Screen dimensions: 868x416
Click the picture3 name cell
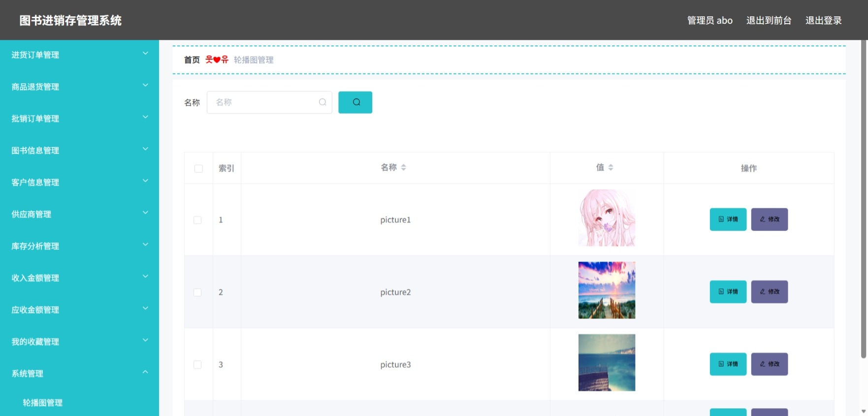(x=395, y=365)
